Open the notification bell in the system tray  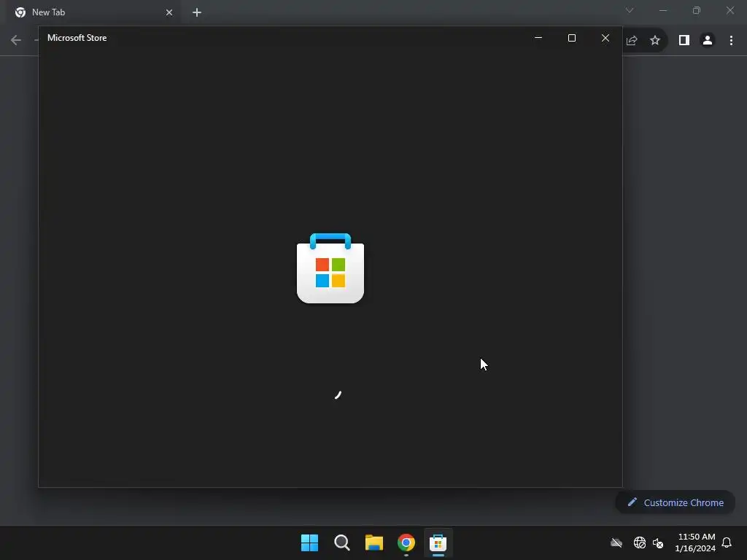coord(727,542)
